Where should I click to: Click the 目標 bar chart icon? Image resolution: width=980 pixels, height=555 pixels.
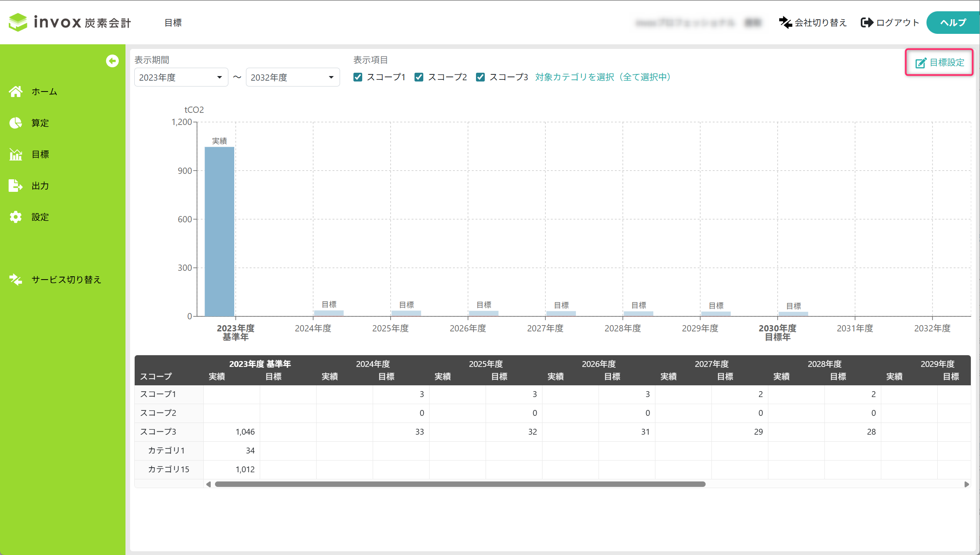coord(16,155)
